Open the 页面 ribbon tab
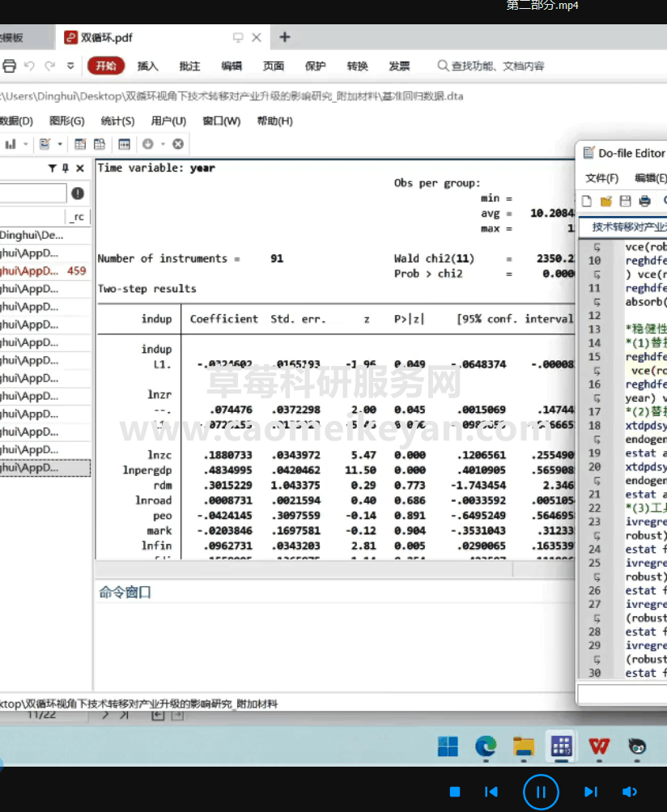Screen dimensions: 667x812 click(x=274, y=66)
